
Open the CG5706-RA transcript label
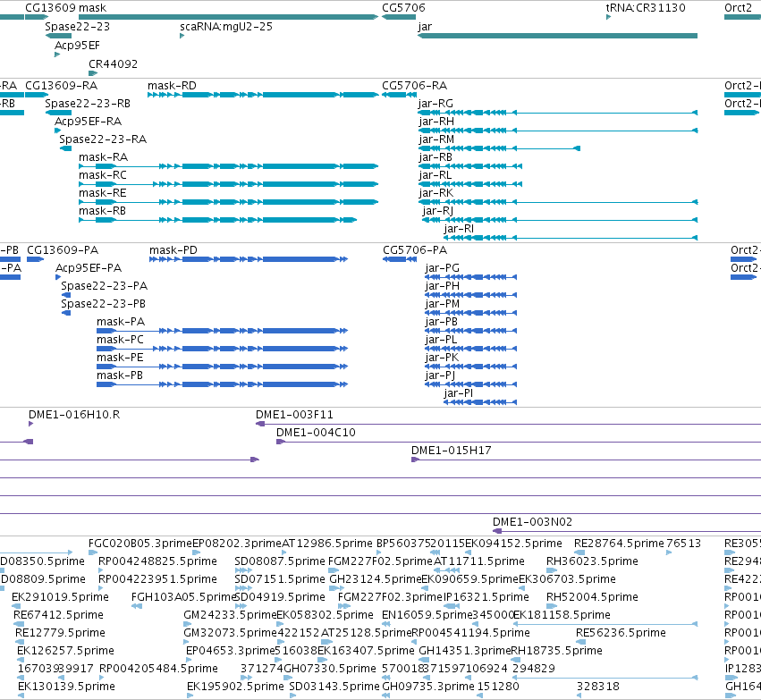pos(414,86)
